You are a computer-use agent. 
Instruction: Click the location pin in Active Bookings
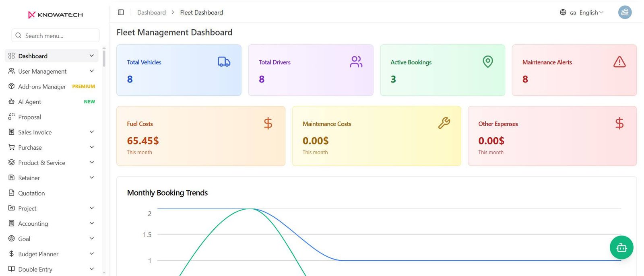488,62
